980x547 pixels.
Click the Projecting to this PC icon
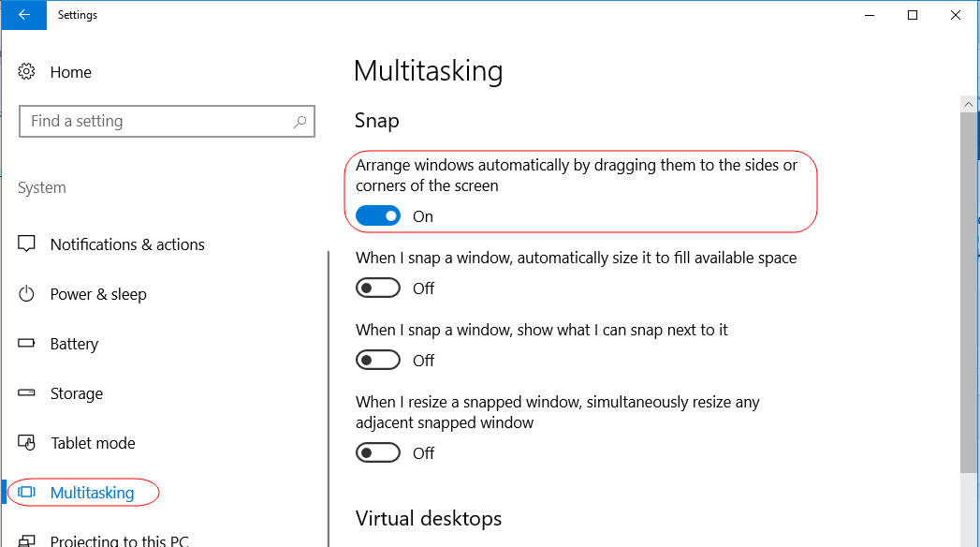[x=27, y=540]
